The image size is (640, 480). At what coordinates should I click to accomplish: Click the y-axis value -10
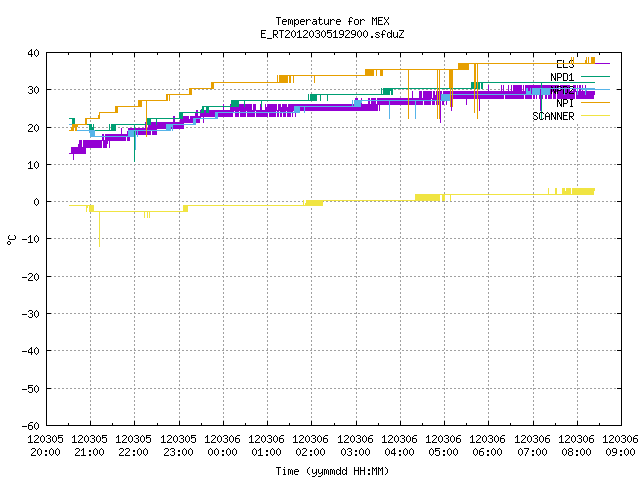coord(31,239)
